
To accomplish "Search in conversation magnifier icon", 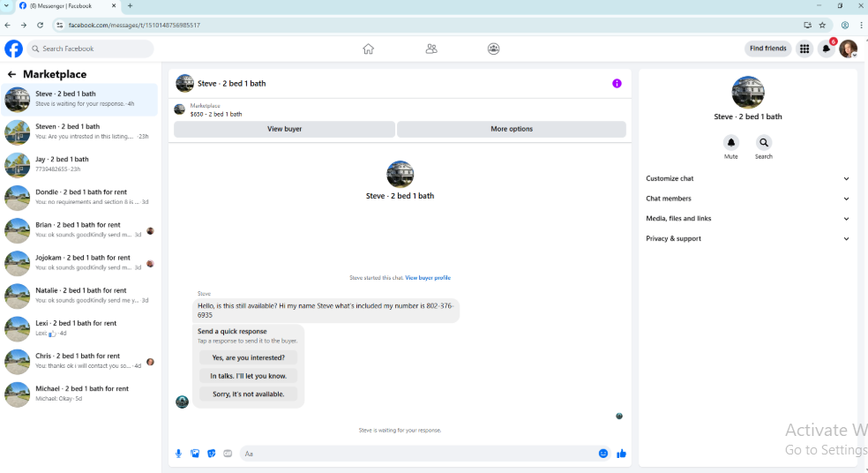I will click(763, 143).
